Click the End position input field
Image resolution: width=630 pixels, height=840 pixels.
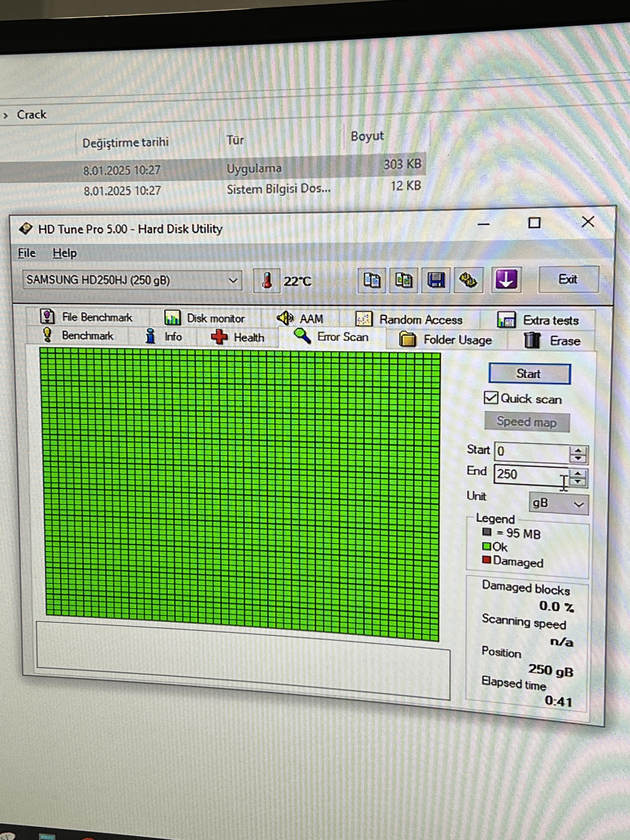[531, 475]
